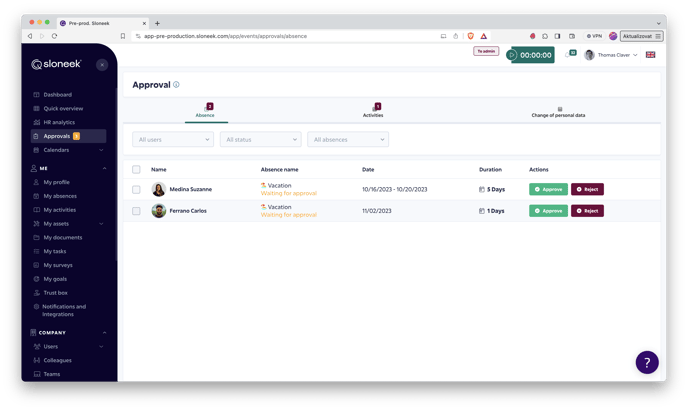This screenshot has width=688, height=410.
Task: Click the Trust box icon
Action: tap(36, 293)
